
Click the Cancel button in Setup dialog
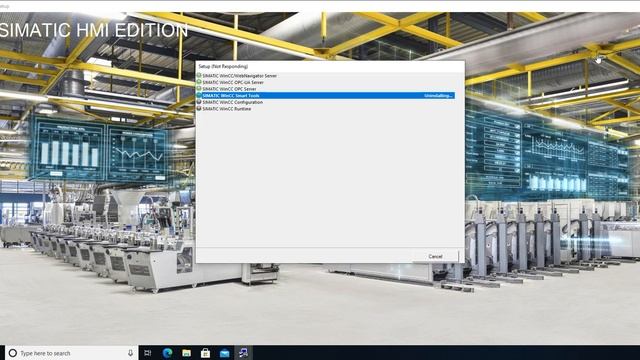point(435,256)
